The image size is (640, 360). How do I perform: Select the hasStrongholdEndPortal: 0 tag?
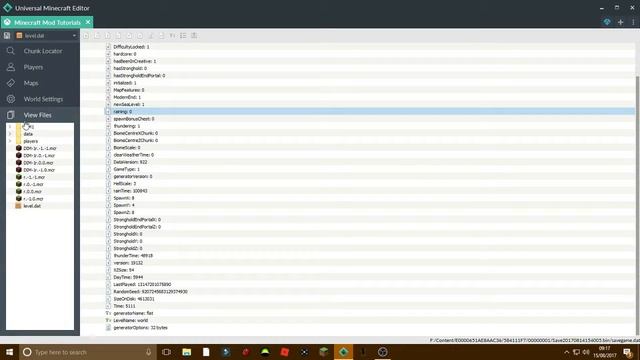pos(139,76)
